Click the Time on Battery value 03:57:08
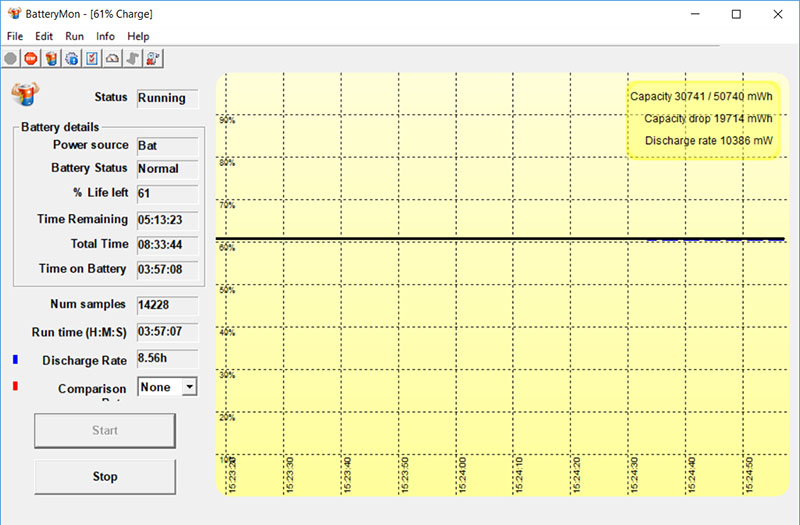 pos(167,269)
